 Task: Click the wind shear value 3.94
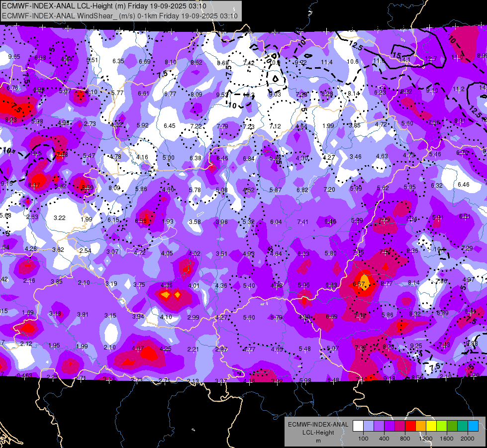pyautogui.click(x=138, y=317)
